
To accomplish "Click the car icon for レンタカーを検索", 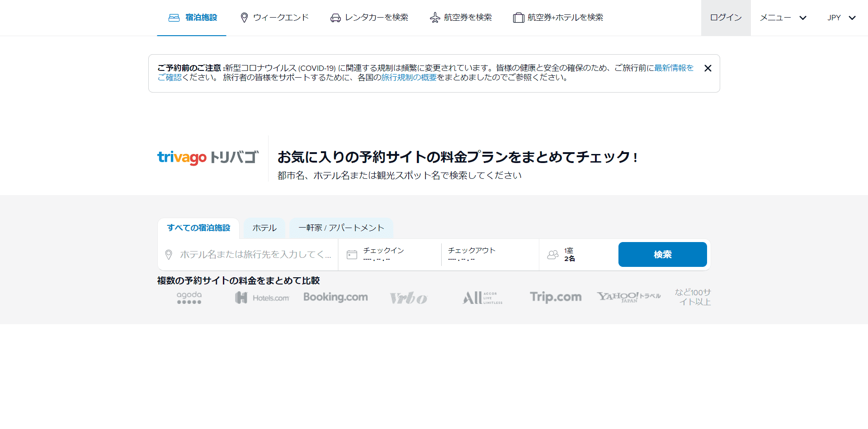I will pyautogui.click(x=335, y=18).
